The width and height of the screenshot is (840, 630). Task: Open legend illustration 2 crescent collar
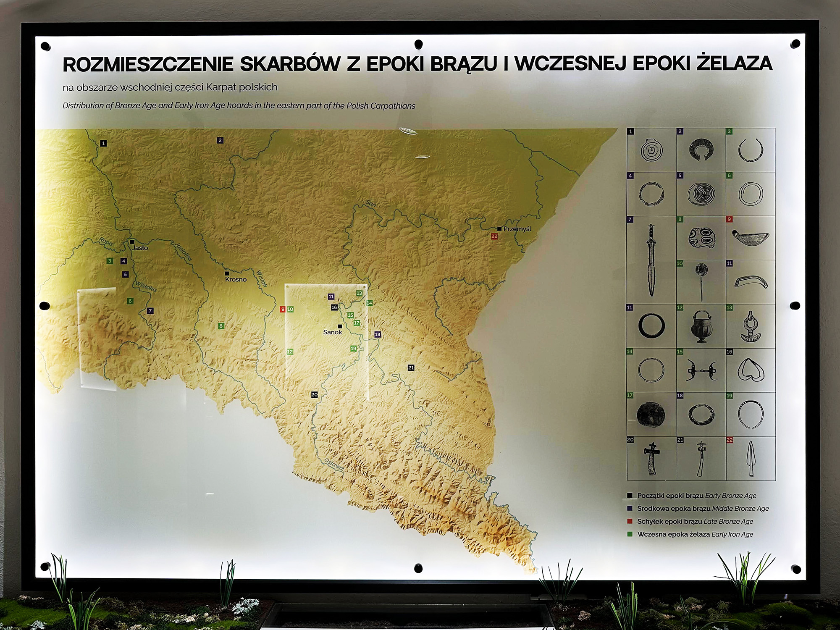(x=701, y=150)
